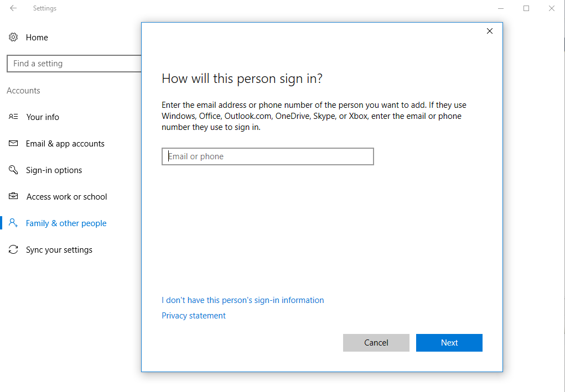
Task: Click into the Email or phone field
Action: (268, 156)
